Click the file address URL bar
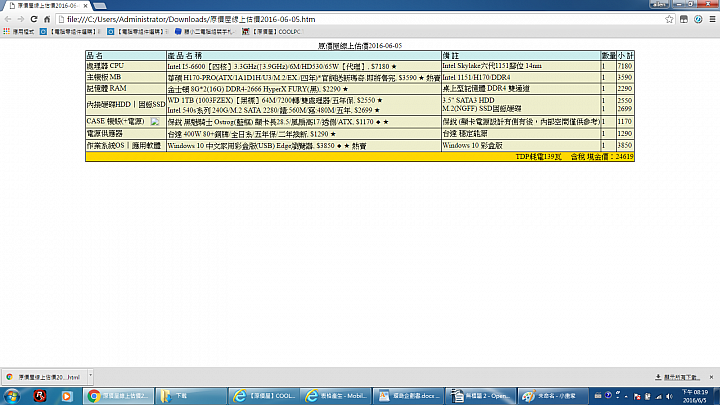The width and height of the screenshot is (720, 405). tap(363, 19)
